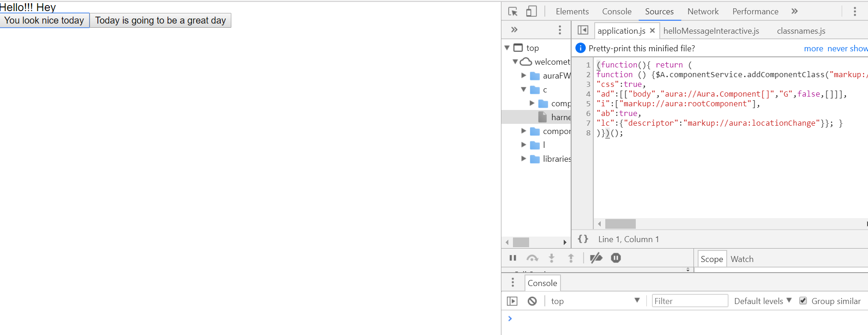Switch to the Network panel

703,12
